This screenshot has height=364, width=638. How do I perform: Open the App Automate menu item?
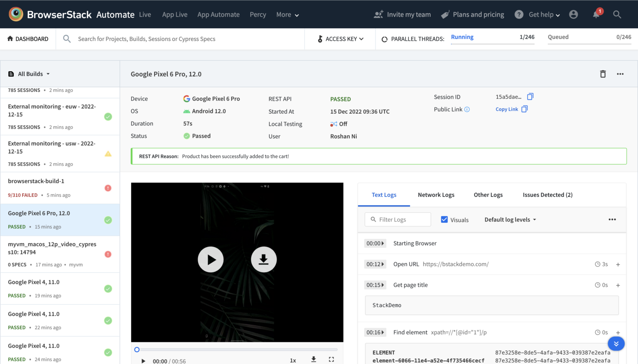click(x=218, y=15)
